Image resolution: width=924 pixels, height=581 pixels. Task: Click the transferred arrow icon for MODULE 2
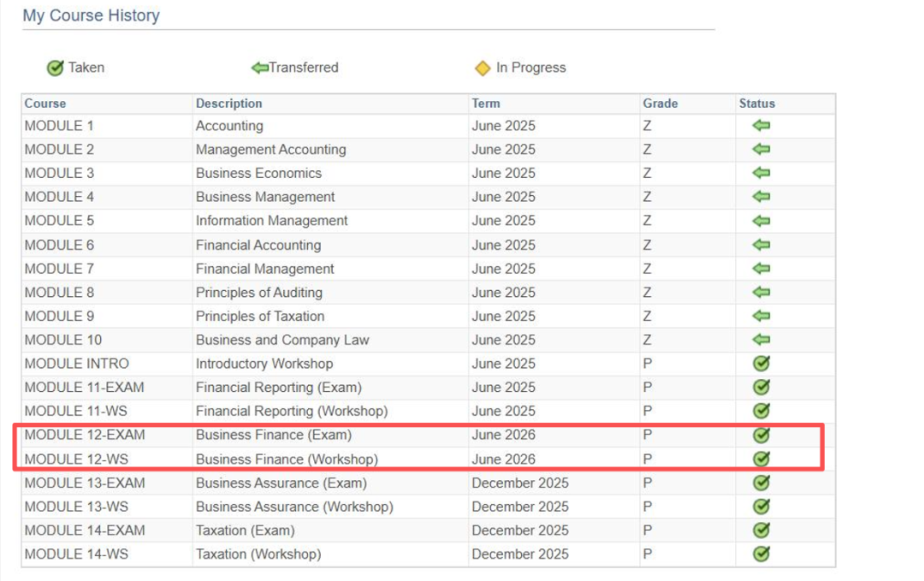(761, 149)
